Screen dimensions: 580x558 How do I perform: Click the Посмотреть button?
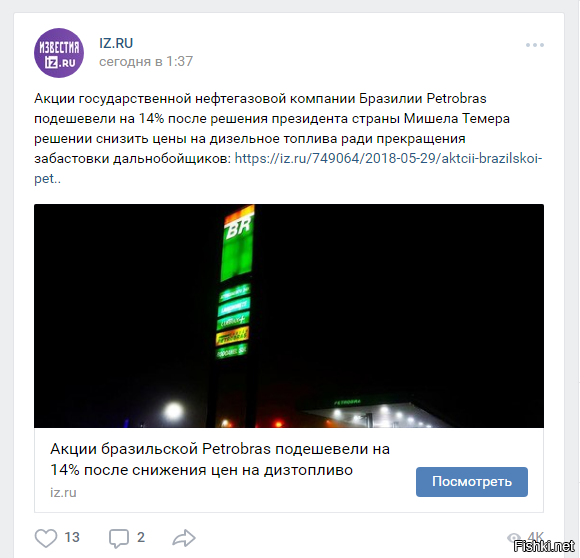pos(472,481)
